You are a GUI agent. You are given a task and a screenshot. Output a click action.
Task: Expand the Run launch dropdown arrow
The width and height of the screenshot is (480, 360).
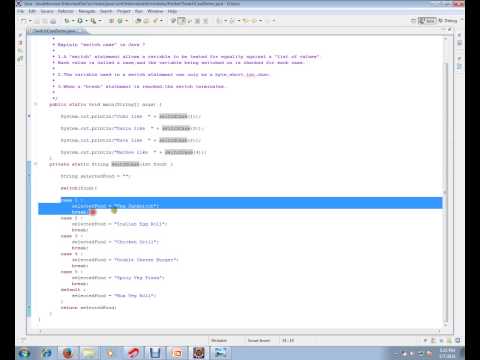click(86, 21)
